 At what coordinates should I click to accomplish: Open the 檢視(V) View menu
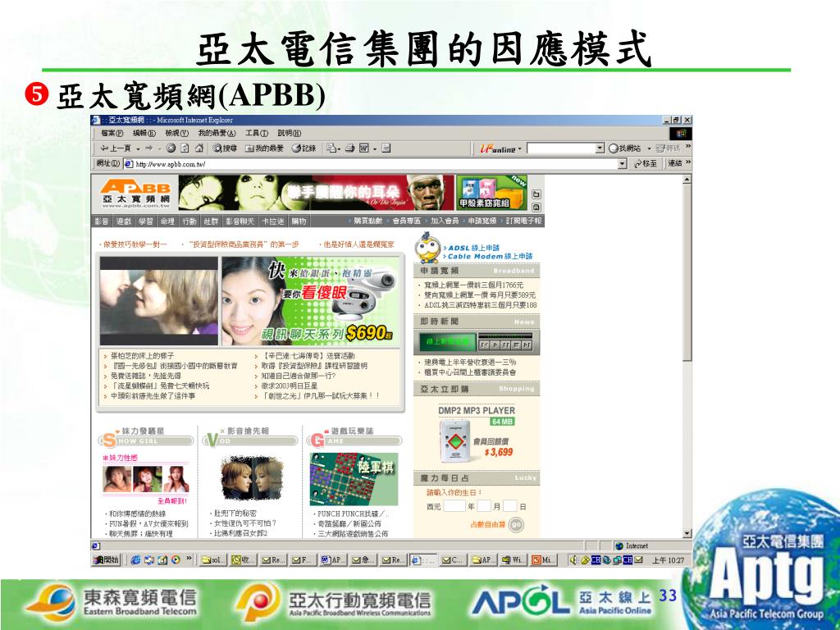177,134
